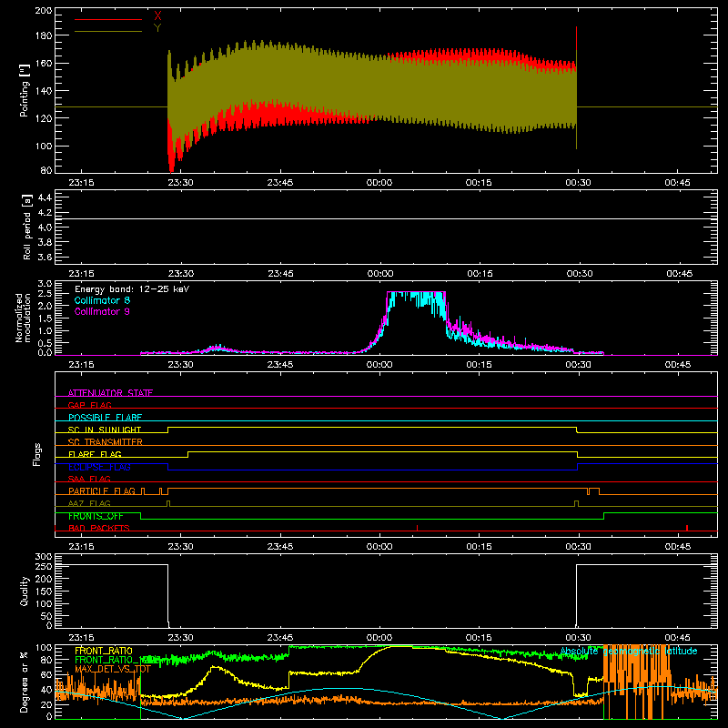
Task: Click the saturated modulation peak plateau
Action: pos(416,292)
